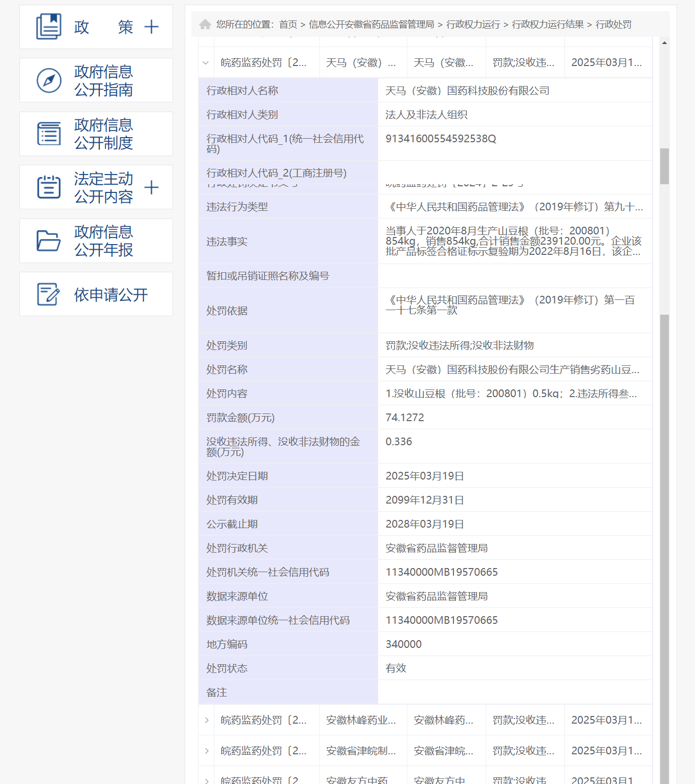Select the 违法行为类型 value text
Image resolution: width=695 pixels, height=784 pixels.
[x=514, y=207]
